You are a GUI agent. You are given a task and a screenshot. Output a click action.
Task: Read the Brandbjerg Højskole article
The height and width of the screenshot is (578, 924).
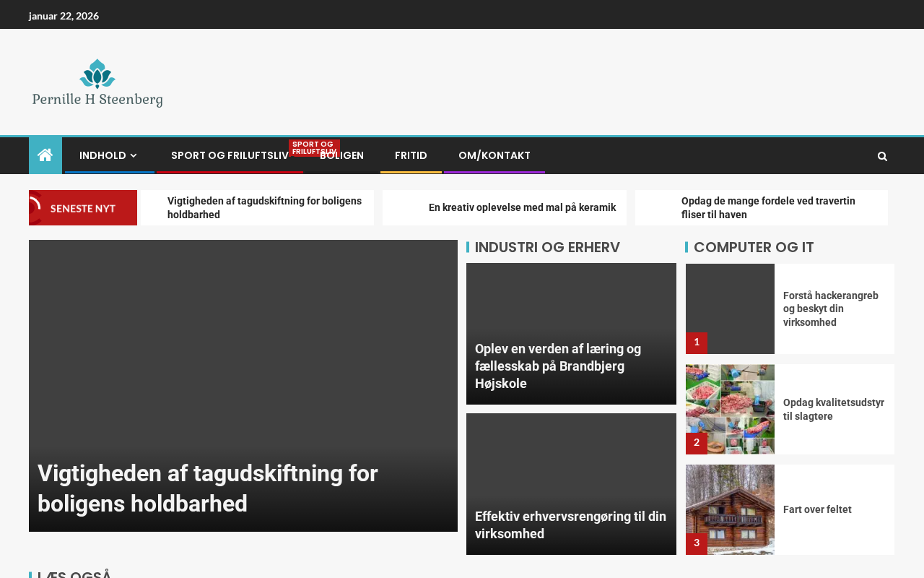click(558, 366)
